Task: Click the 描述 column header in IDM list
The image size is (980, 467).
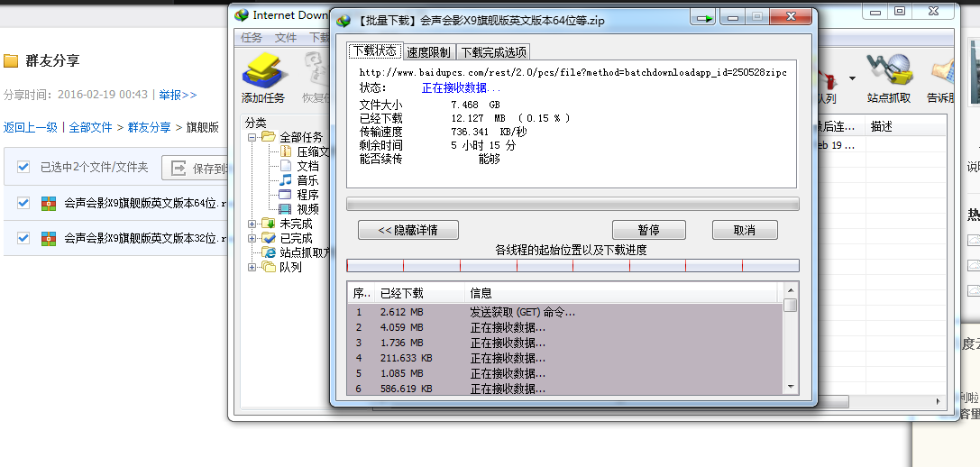Action: [x=906, y=127]
